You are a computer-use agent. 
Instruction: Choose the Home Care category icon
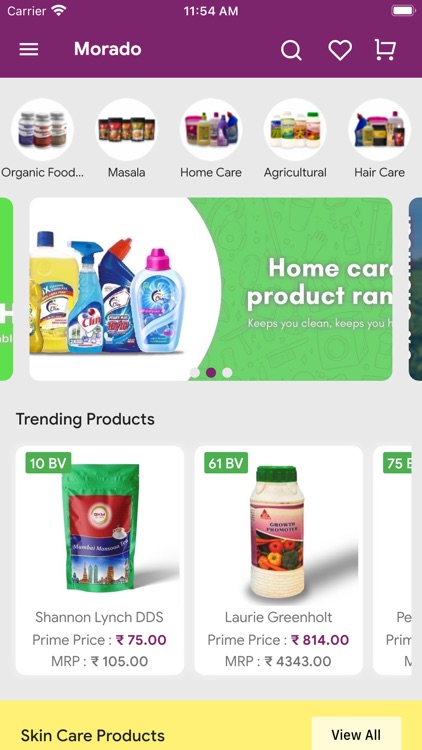point(211,129)
